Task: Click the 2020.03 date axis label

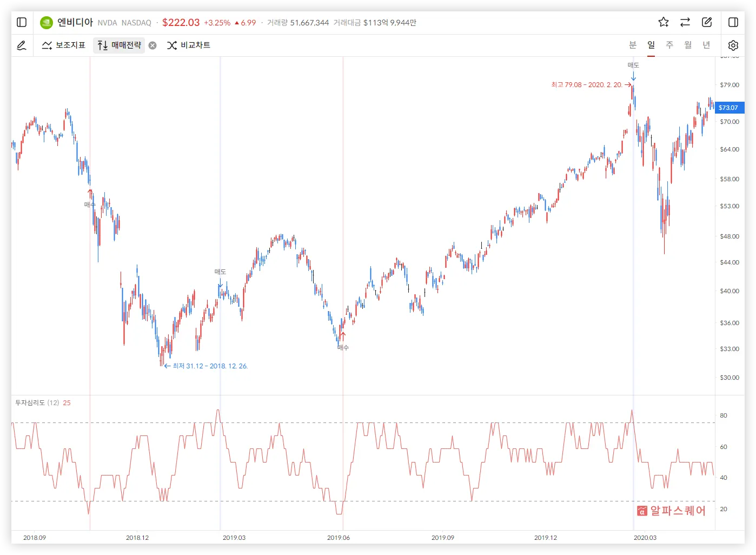Action: [645, 538]
